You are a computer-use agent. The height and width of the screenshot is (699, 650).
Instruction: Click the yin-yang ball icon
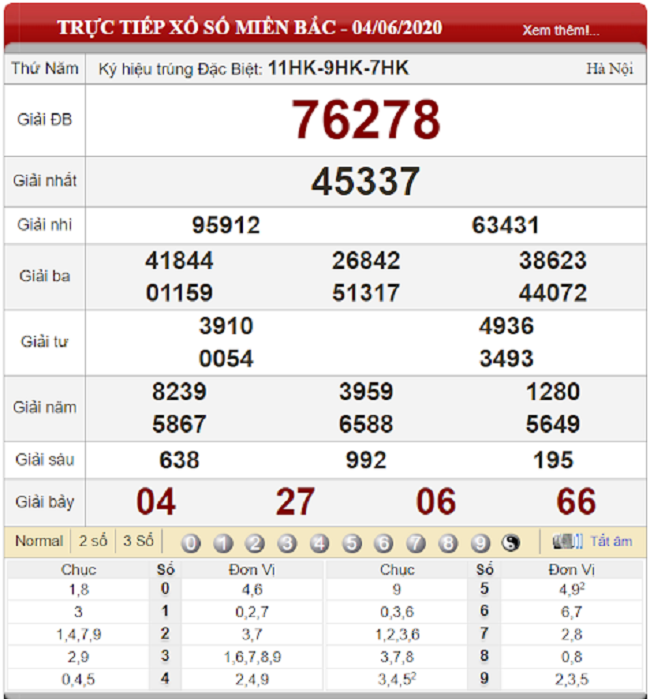pos(511,542)
